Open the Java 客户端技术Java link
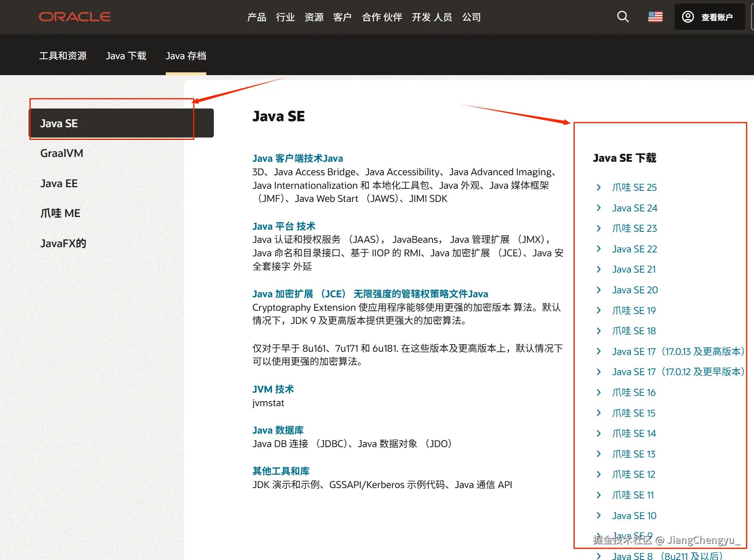 point(298,159)
